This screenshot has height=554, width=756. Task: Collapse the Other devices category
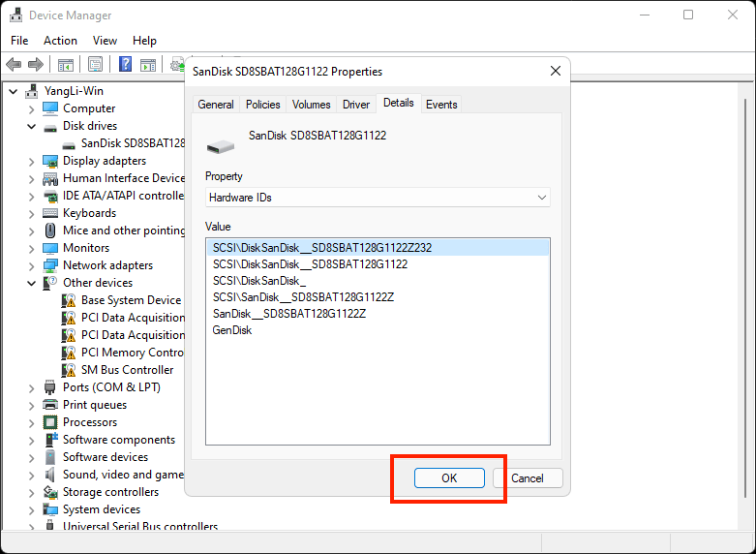pyautogui.click(x=31, y=283)
